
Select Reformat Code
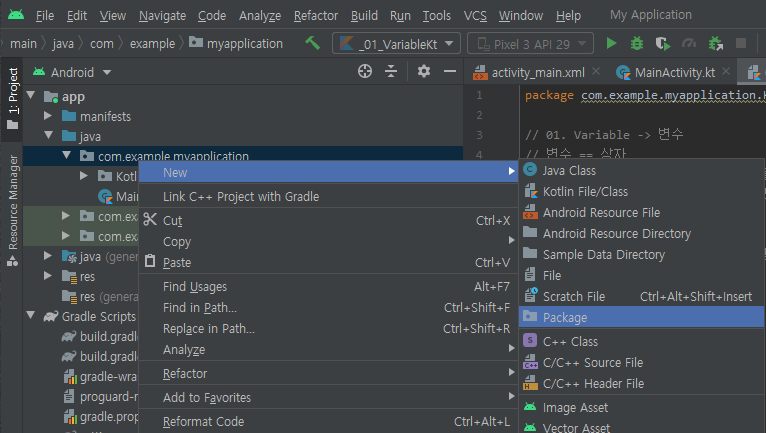[x=328, y=421]
